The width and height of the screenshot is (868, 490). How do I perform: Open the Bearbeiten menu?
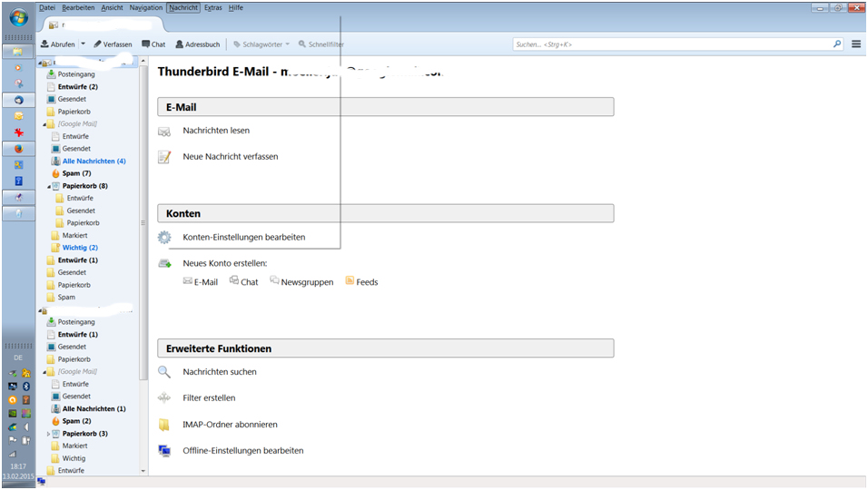pos(78,8)
